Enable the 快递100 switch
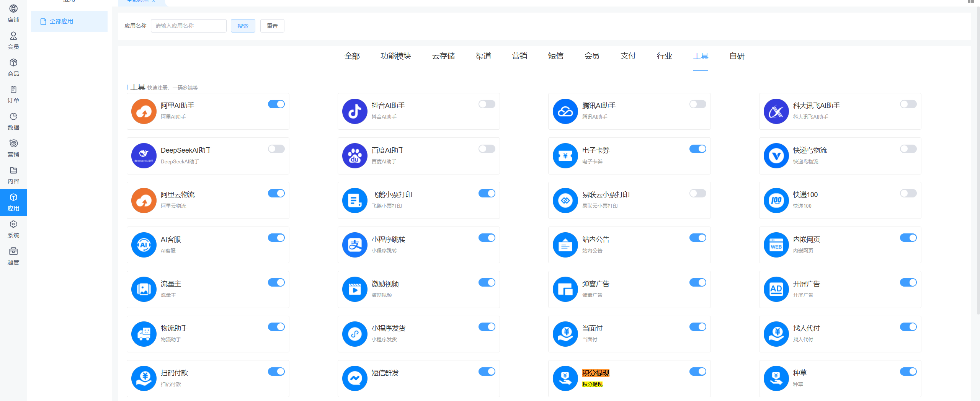Screen dimensions: 980x401 [x=908, y=193]
